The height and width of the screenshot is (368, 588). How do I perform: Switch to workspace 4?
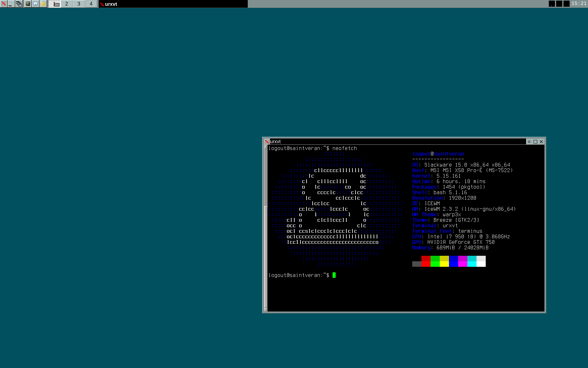pos(91,4)
